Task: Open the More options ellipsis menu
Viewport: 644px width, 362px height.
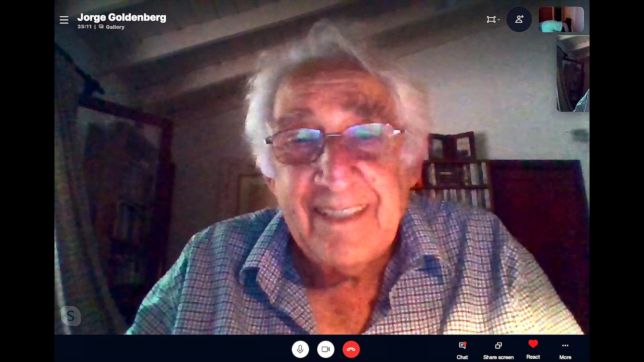Action: point(565,346)
